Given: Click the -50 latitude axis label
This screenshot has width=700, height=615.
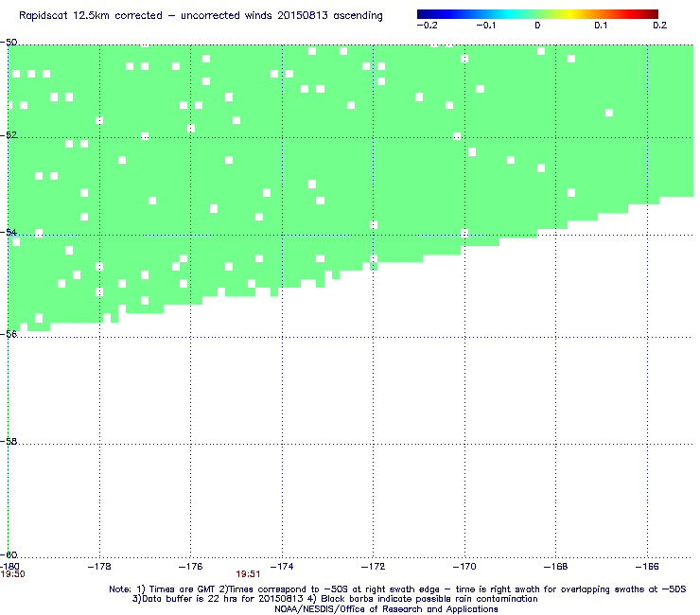Looking at the screenshot, I should pyautogui.click(x=9, y=43).
